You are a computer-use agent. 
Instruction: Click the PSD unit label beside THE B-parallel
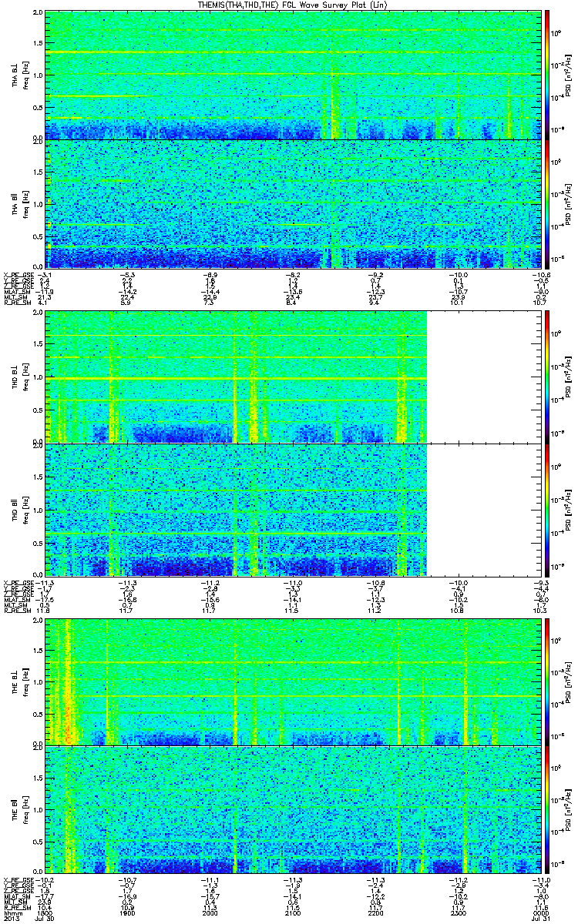[x=570, y=809]
